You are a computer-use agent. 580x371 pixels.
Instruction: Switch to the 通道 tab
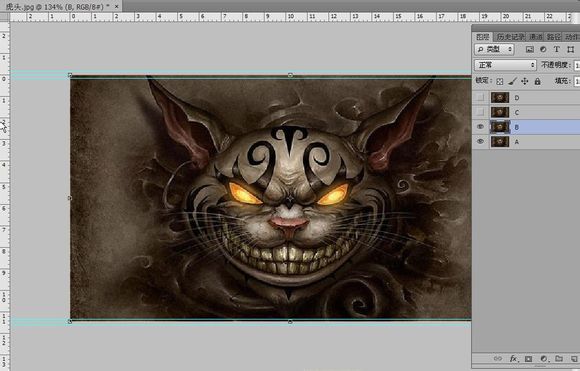pyautogui.click(x=536, y=37)
